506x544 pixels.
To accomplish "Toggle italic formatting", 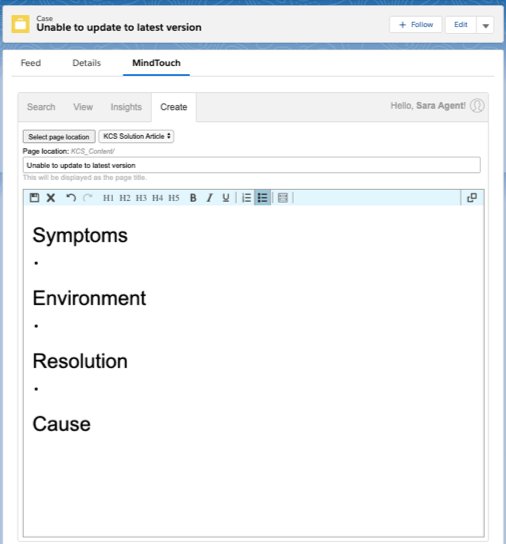I will click(x=209, y=198).
